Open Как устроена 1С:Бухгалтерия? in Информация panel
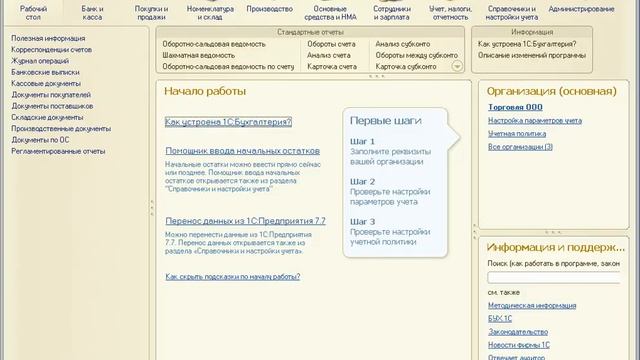The image size is (640, 360). pyautogui.click(x=527, y=44)
